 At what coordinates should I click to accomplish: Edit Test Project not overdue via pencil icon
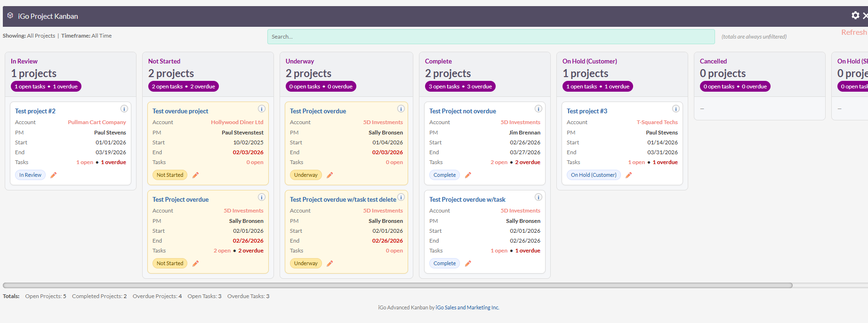(x=468, y=175)
